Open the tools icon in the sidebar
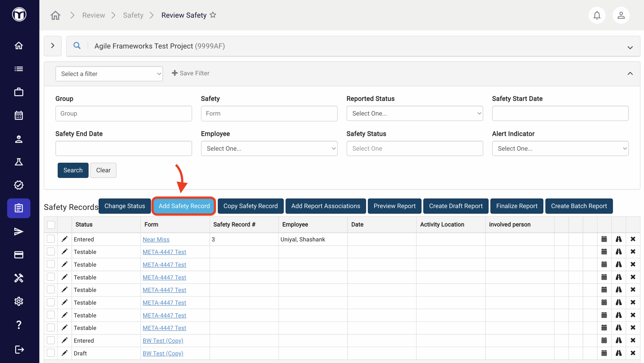The width and height of the screenshot is (644, 363). pos(19,278)
